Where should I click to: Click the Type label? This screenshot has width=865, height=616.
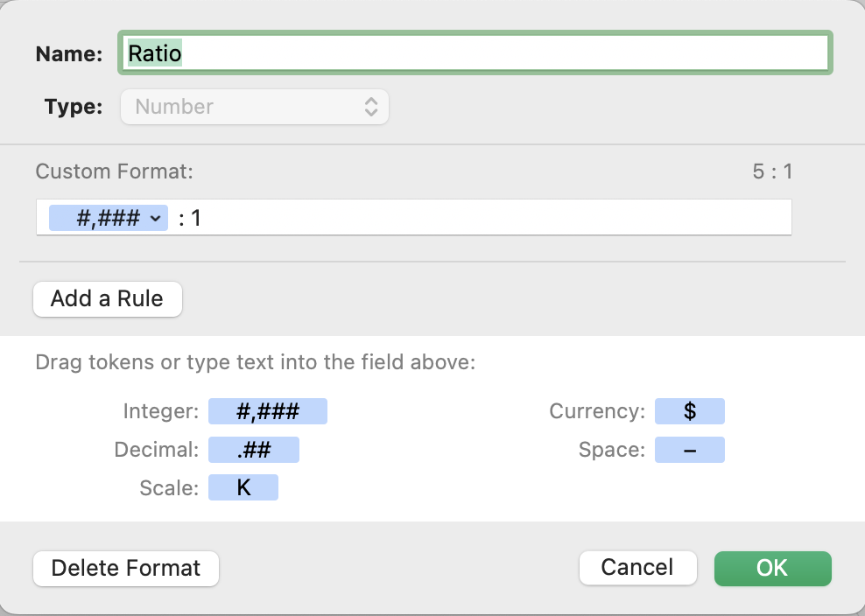[x=74, y=107]
